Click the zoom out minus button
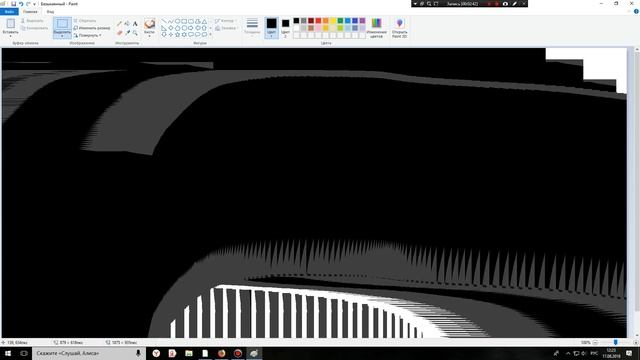Image resolution: width=640 pixels, height=360 pixels. (596, 342)
